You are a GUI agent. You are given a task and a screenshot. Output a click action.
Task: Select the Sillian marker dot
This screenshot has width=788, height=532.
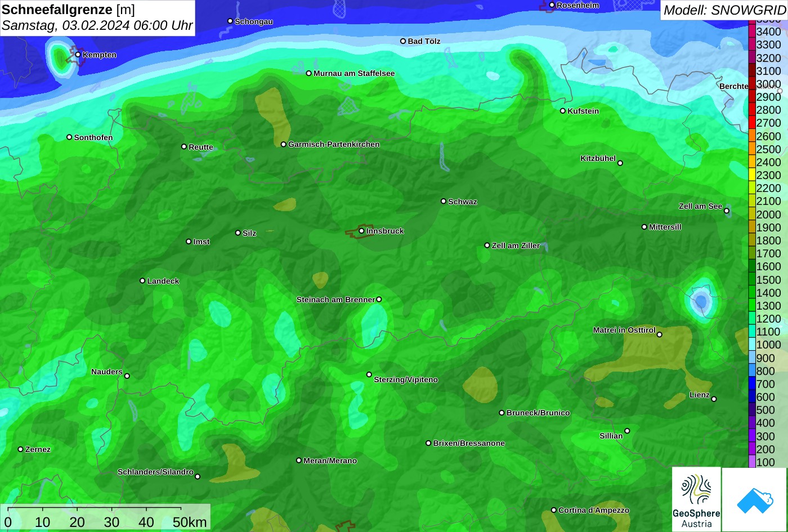tap(627, 431)
